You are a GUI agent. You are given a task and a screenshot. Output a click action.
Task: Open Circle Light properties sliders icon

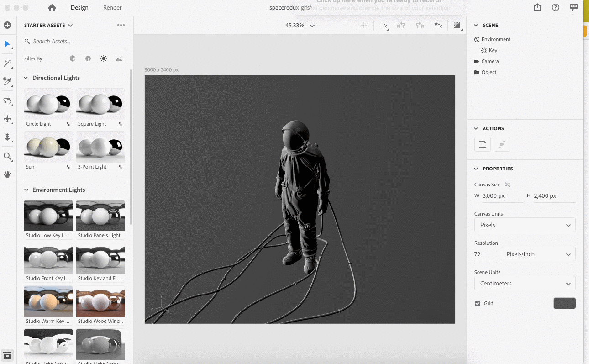tap(68, 124)
